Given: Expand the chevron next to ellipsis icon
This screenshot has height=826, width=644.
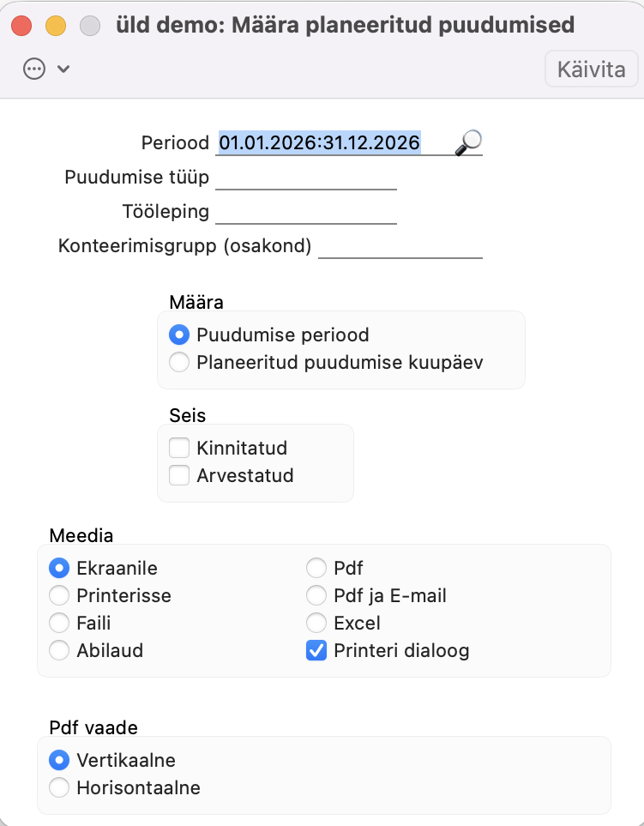Looking at the screenshot, I should pos(63,69).
